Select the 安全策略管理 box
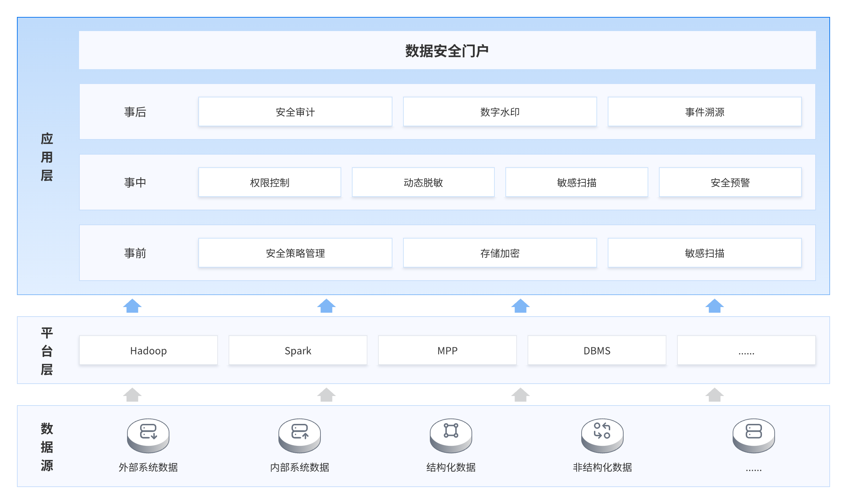Viewport: 847px width, 504px height. (x=295, y=253)
